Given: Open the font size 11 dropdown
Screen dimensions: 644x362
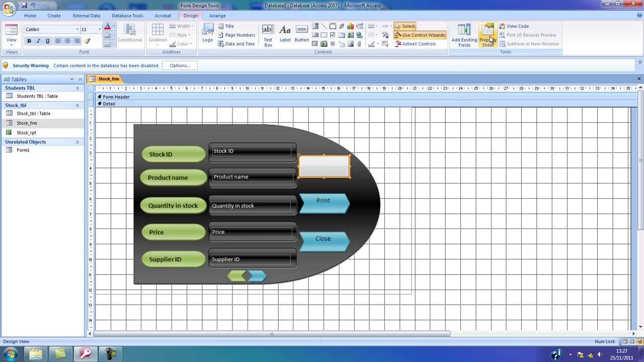Looking at the screenshot, I should click(x=99, y=30).
